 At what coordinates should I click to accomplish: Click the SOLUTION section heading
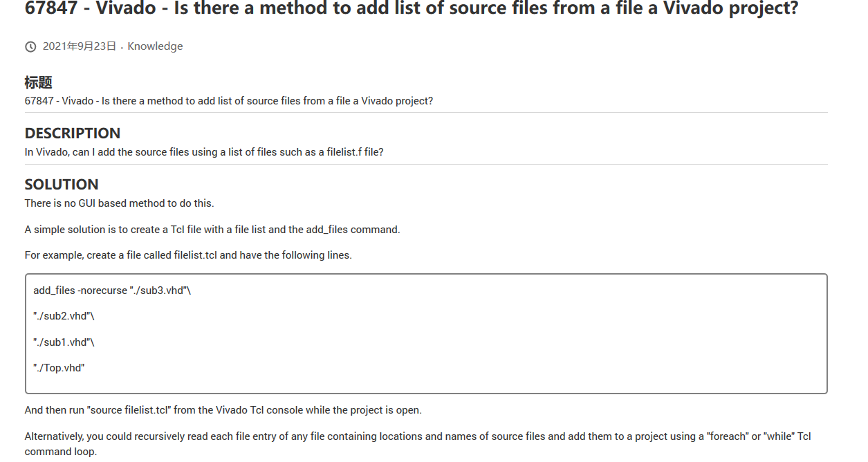pos(62,184)
